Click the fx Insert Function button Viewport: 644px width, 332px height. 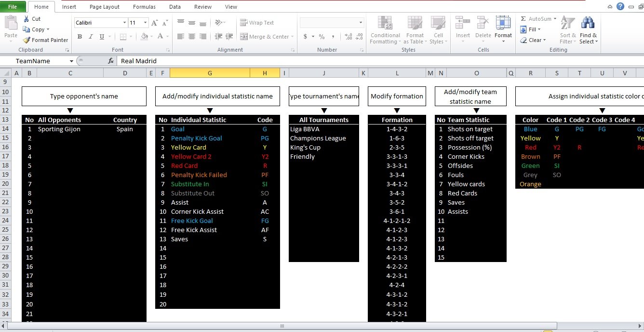coord(111,61)
